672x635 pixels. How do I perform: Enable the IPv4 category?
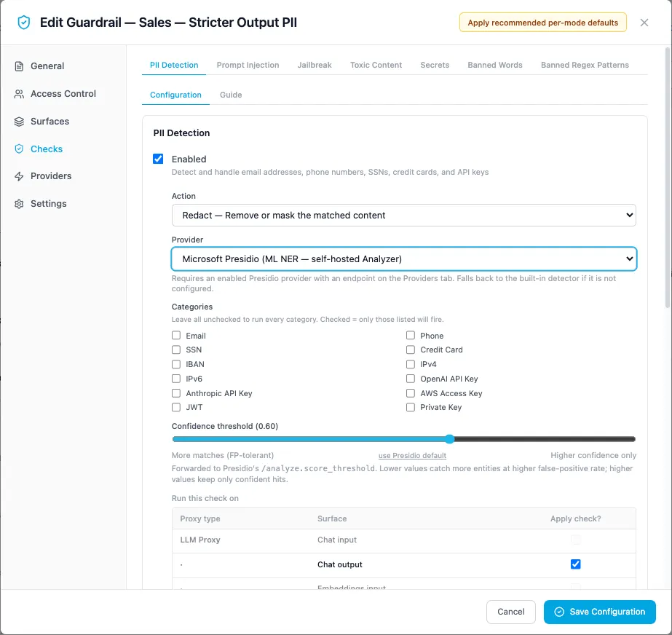click(x=411, y=364)
